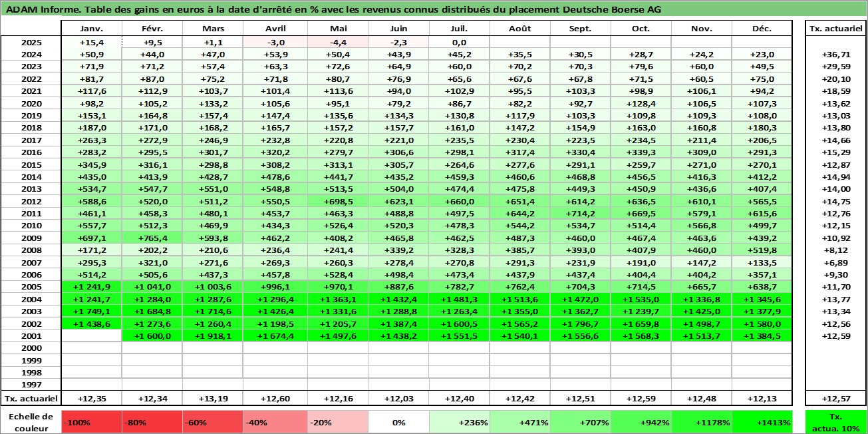
Task: Select the Déc. column header
Action: coord(762,29)
